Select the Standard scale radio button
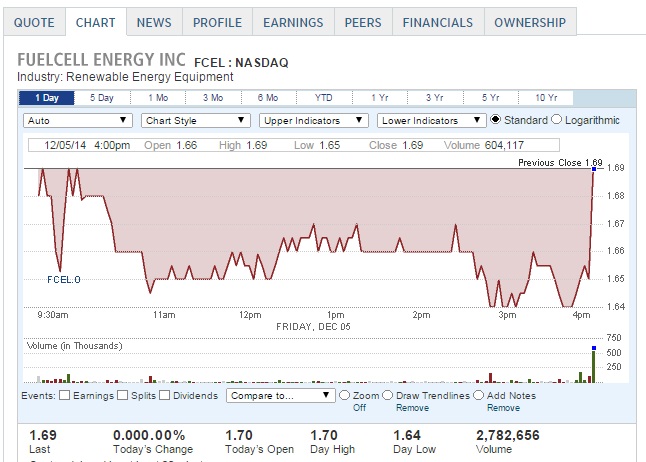Screen dimensions: 646x462 (x=495, y=120)
